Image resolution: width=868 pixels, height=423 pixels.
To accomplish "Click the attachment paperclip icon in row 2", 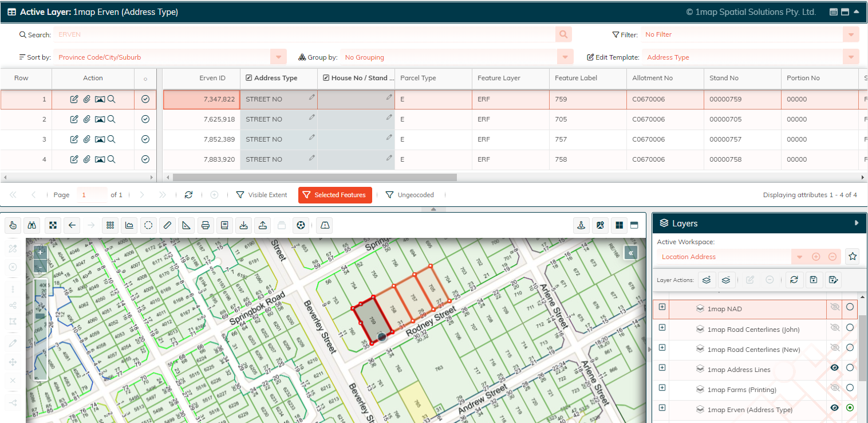I will pyautogui.click(x=86, y=119).
